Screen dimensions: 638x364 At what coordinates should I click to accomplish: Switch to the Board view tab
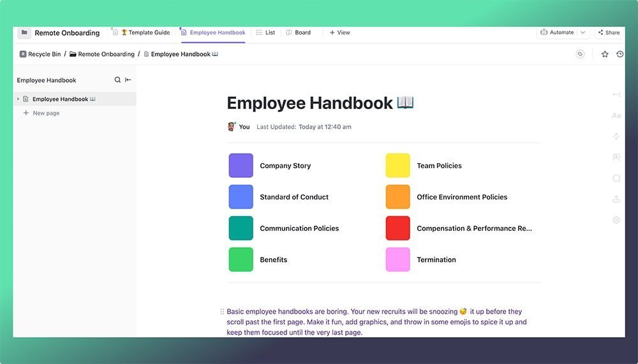[298, 33]
